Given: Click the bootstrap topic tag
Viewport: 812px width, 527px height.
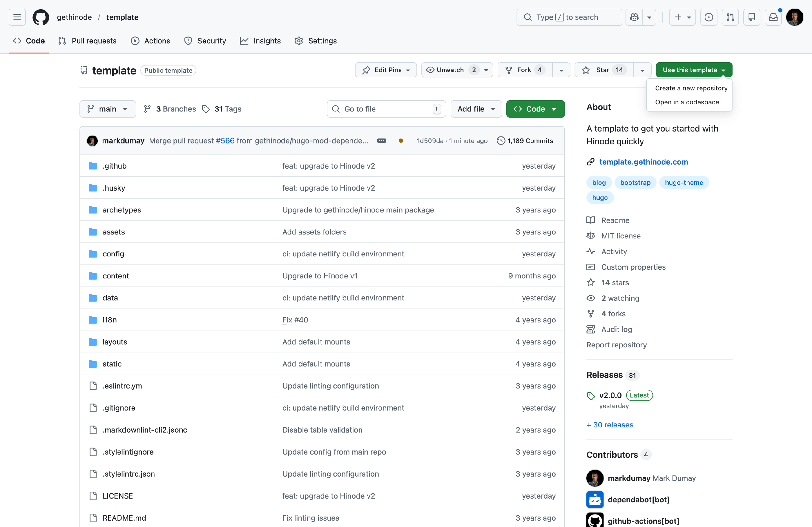Looking at the screenshot, I should pyautogui.click(x=635, y=183).
